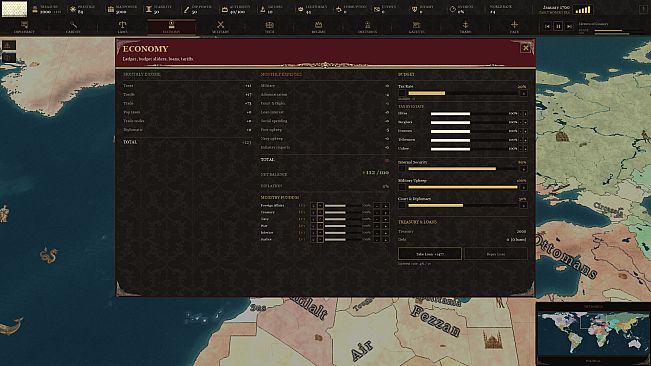Click the January 1700 date
651x366 pixels.
coord(556,7)
